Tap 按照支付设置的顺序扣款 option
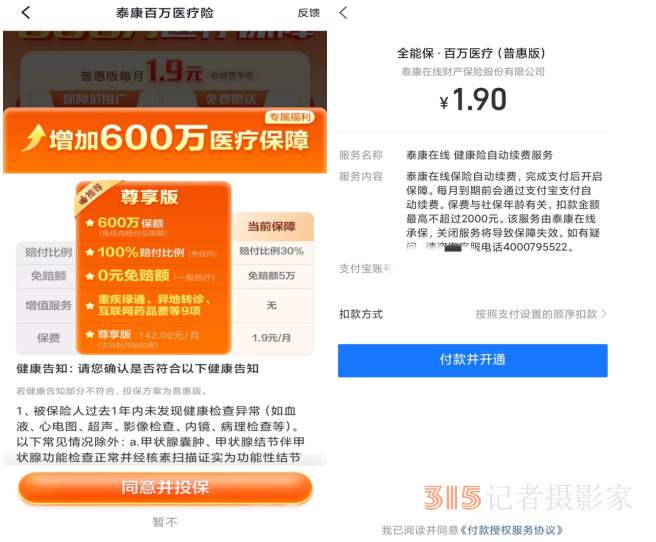 coord(536,314)
